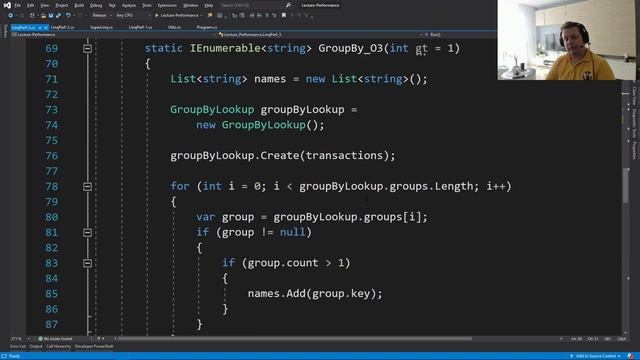640x360 pixels.
Task: Open the Run() member navigation dropdown
Action: [x=459, y=35]
